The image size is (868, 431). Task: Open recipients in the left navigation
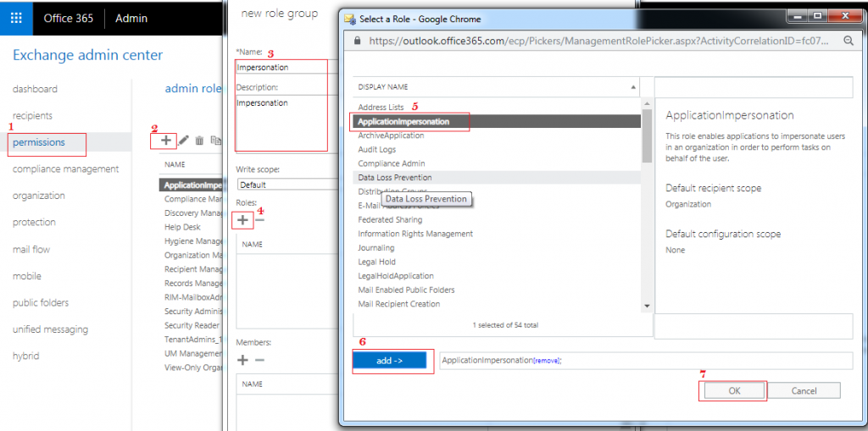tap(33, 116)
